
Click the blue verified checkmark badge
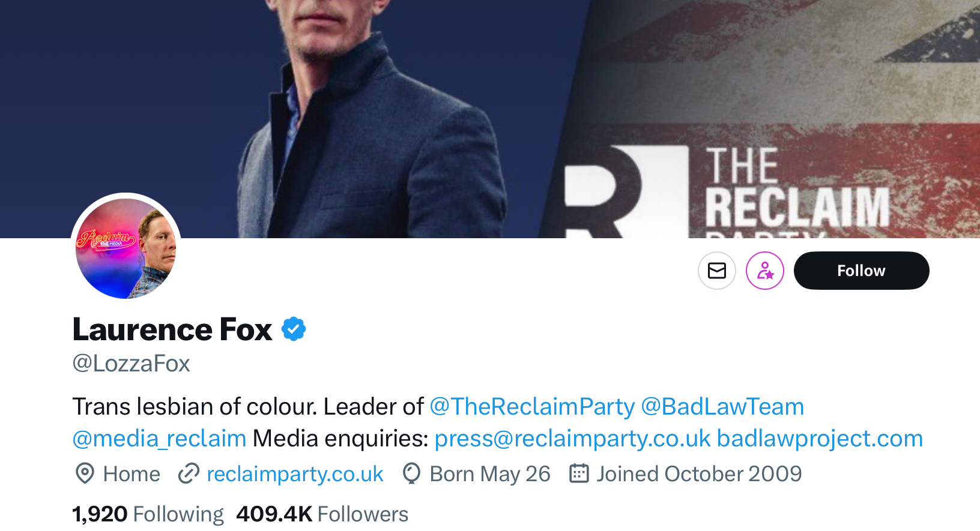(294, 329)
